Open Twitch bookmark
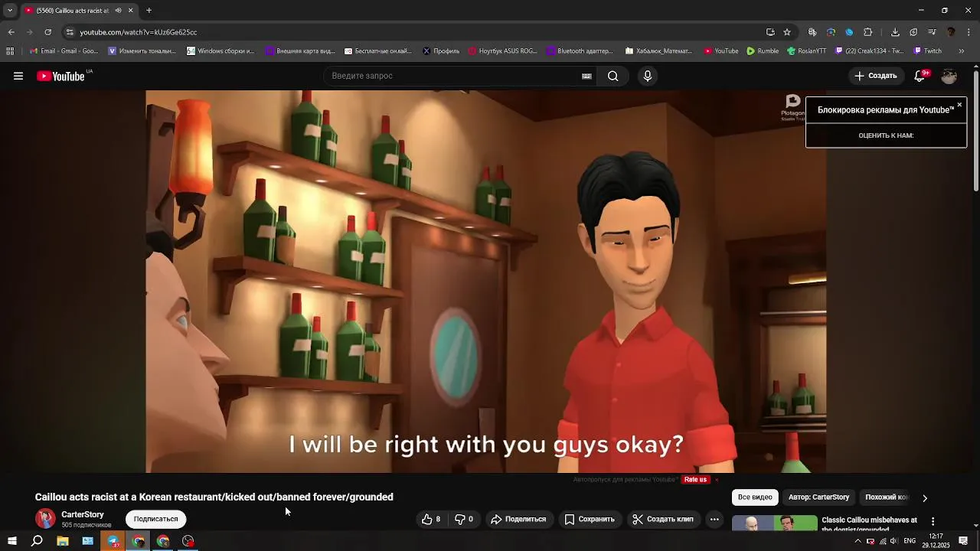Viewport: 980px width, 551px height. (928, 51)
